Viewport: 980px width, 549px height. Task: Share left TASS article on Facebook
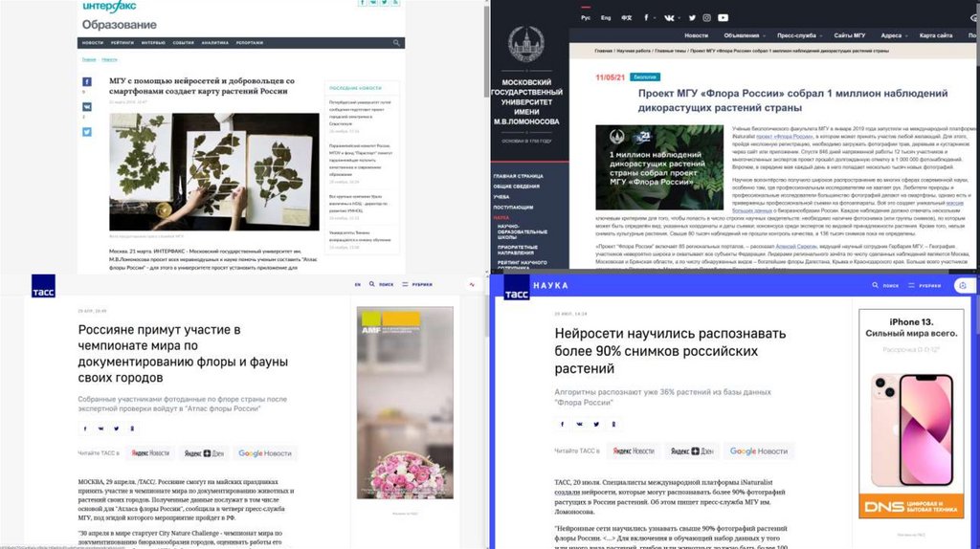(85, 428)
